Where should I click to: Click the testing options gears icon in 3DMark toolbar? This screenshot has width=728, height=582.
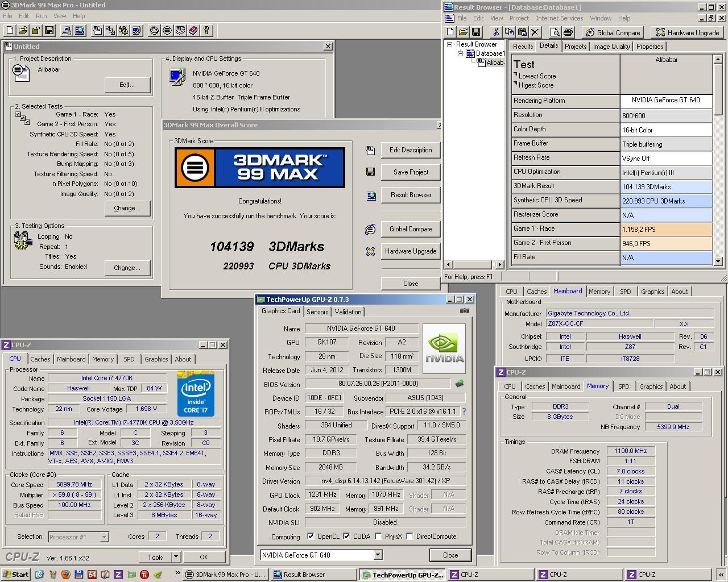tap(124, 31)
